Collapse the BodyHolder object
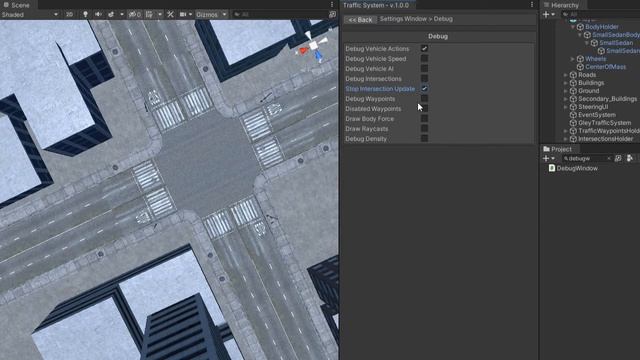The height and width of the screenshot is (360, 640). [573, 27]
